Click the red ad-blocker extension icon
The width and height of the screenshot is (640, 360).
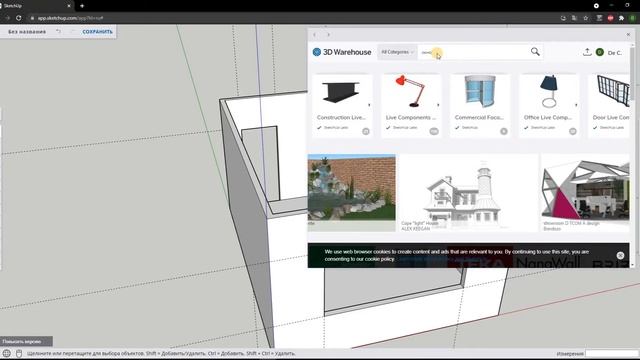(610, 18)
